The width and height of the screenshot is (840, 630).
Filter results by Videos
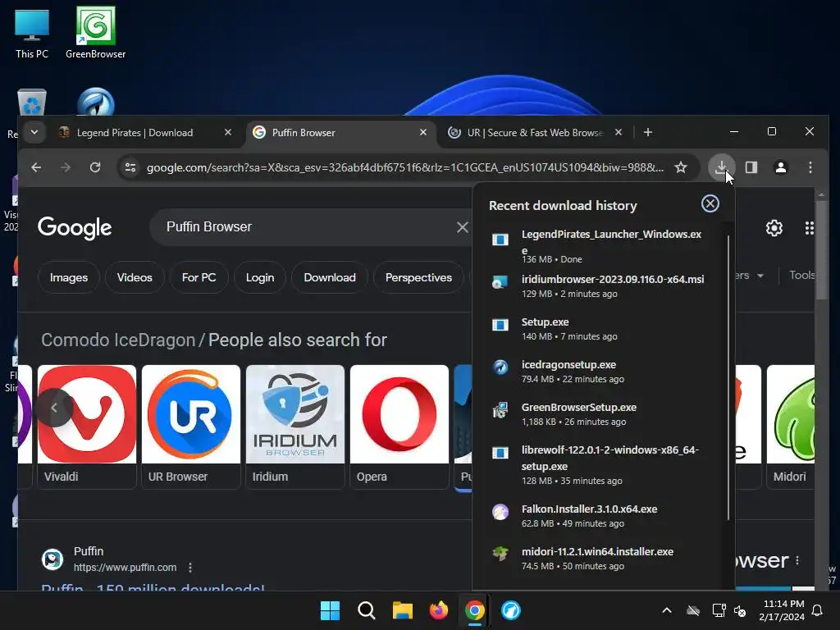(135, 277)
